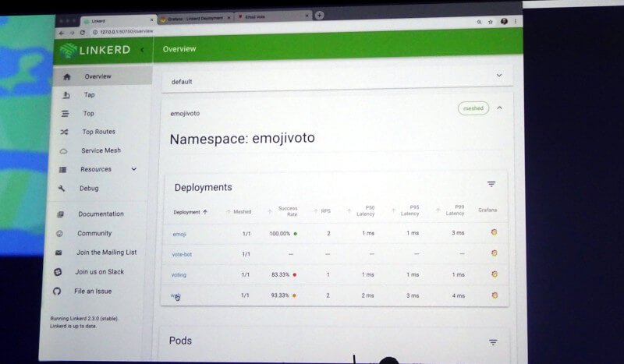This screenshot has height=364, width=624.
Task: Close the Linkerd browser tab
Action: [151, 19]
